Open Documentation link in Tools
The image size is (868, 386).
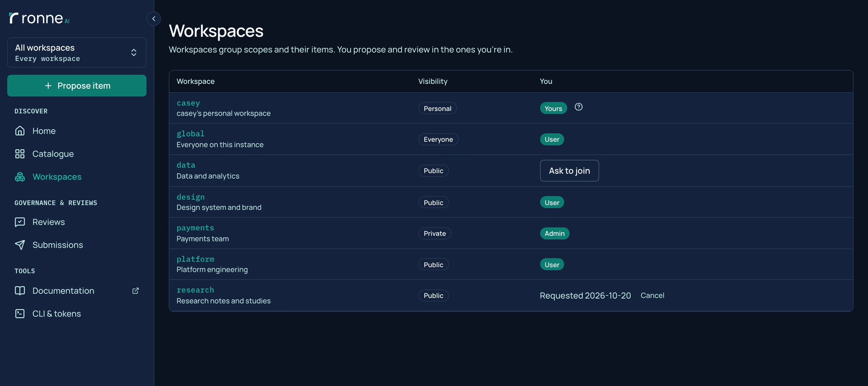77,291
